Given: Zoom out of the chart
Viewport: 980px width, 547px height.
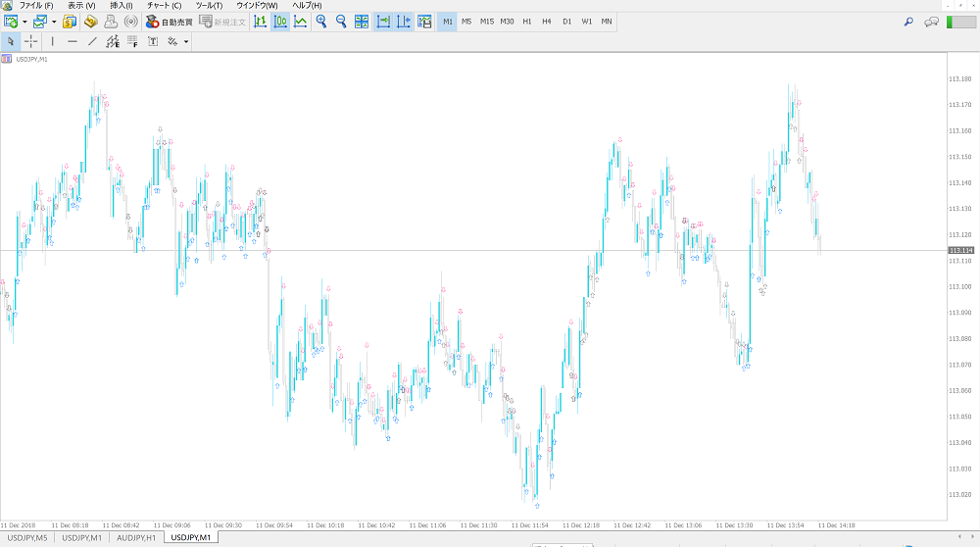Looking at the screenshot, I should click(341, 21).
